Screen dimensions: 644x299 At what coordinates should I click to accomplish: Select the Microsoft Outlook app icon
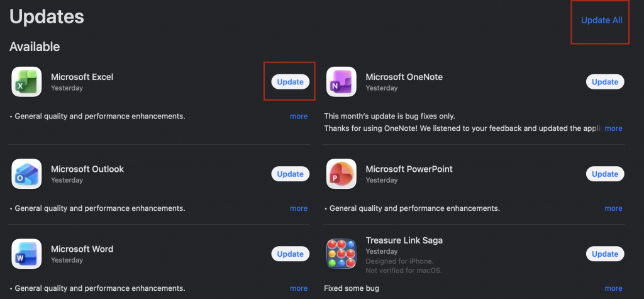(26, 174)
